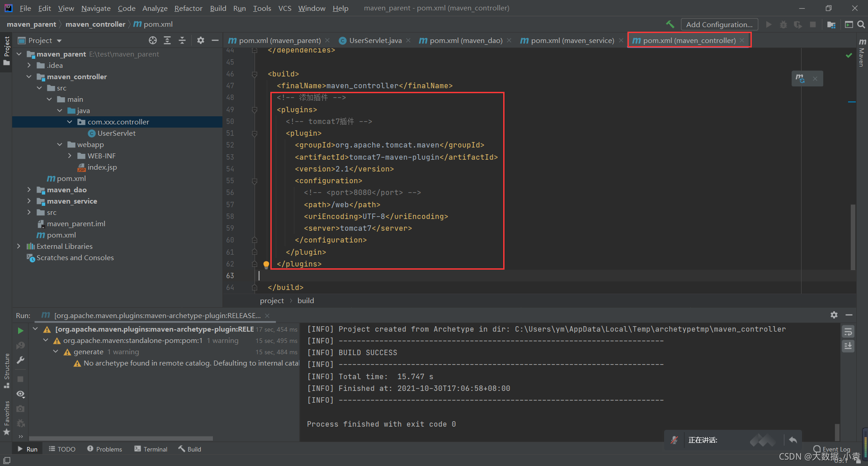Toggle soft-wrap in Run console
The height and width of the screenshot is (466, 868).
pos(848,332)
